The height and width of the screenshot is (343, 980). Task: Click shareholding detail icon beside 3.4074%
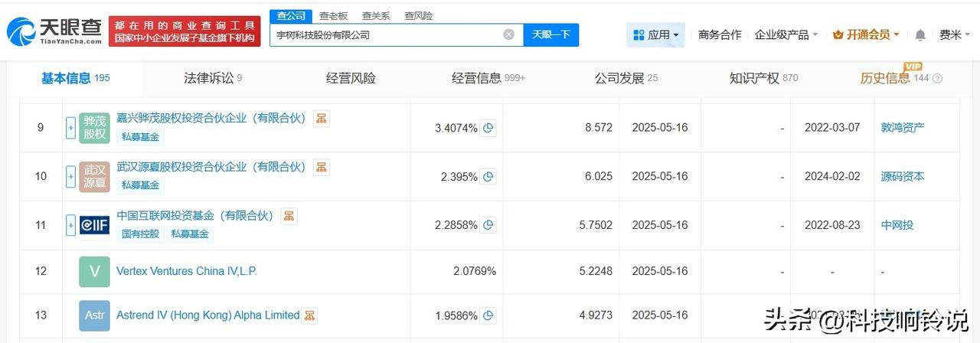[488, 128]
